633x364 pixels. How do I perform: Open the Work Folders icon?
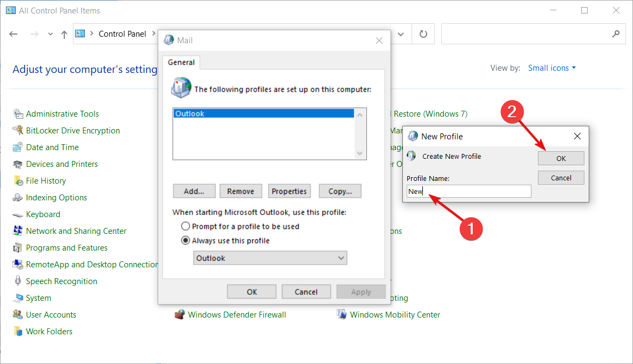(x=18, y=331)
